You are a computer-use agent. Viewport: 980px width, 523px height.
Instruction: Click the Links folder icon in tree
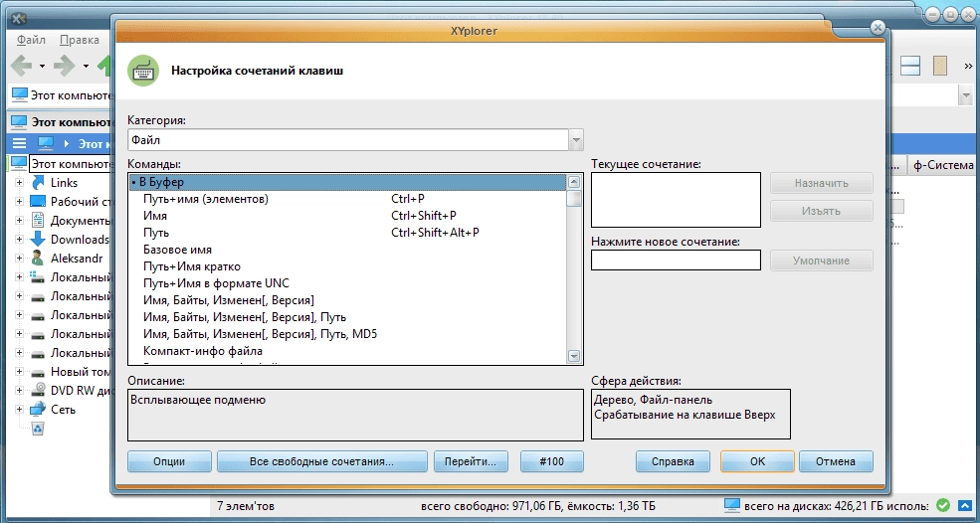[38, 183]
